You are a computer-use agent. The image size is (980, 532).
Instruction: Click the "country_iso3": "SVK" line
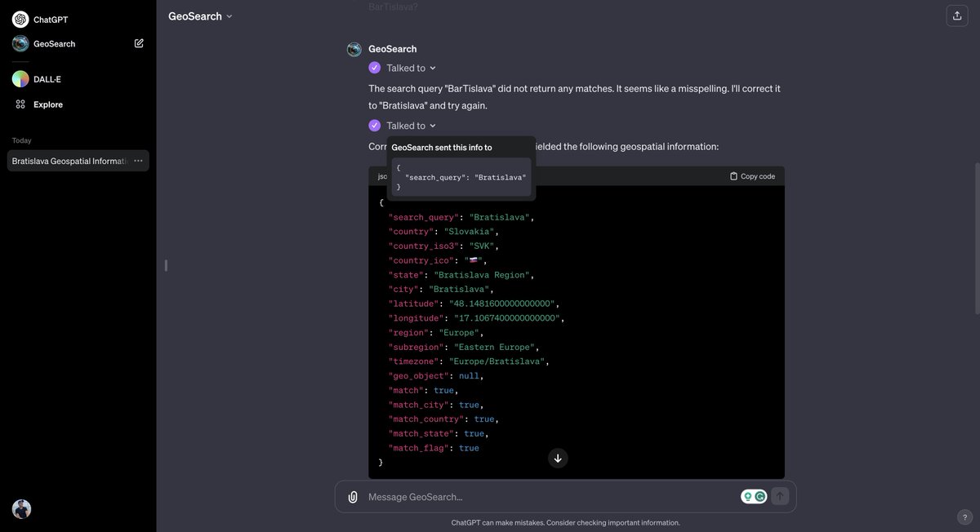coord(443,246)
